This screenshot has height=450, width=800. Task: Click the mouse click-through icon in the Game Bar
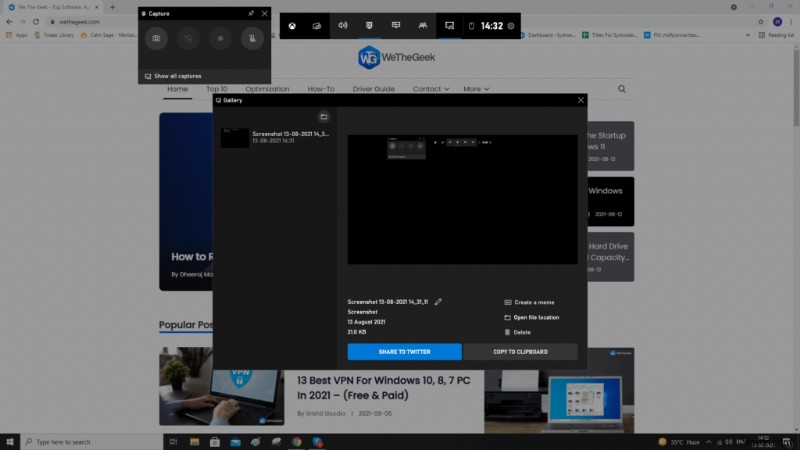(x=471, y=26)
